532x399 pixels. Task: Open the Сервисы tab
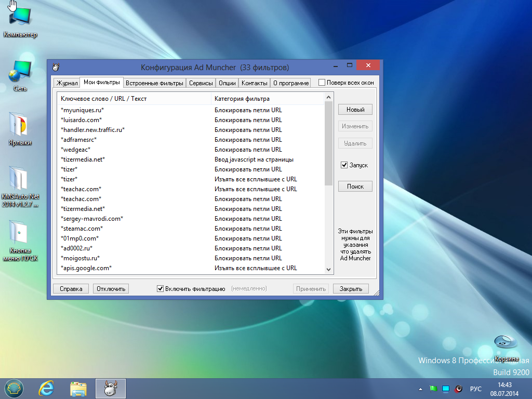click(201, 83)
